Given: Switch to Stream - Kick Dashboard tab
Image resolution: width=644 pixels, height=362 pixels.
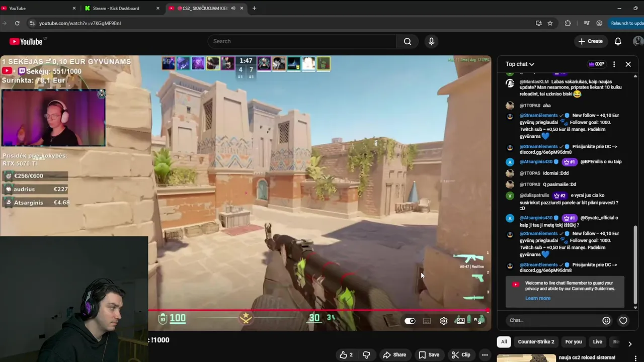Looking at the screenshot, I should tap(122, 8).
